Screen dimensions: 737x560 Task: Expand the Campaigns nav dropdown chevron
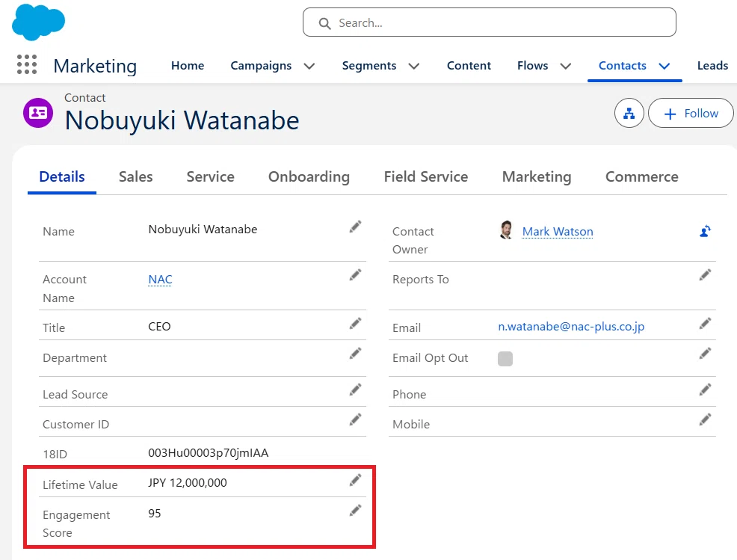309,67
